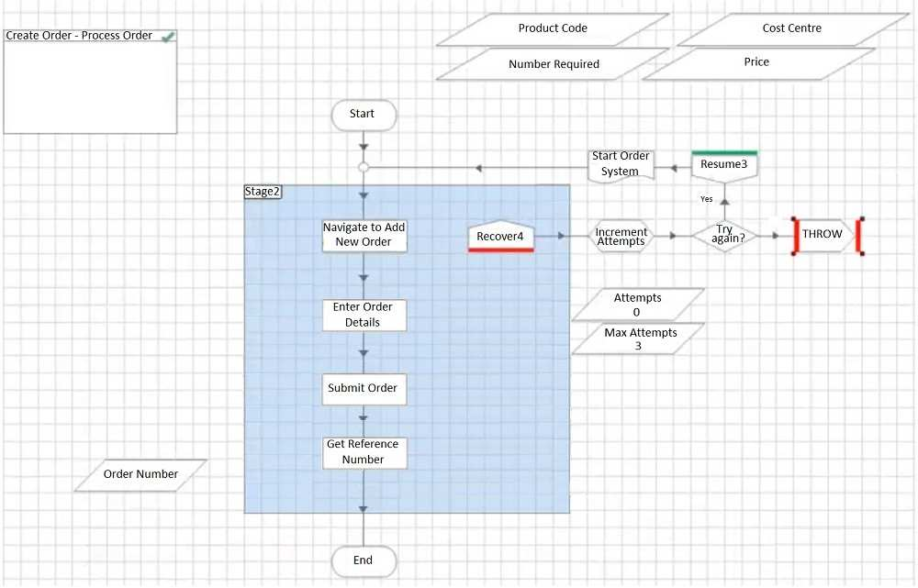
Task: Select the Increment Attempts calculation stage
Action: tap(621, 236)
